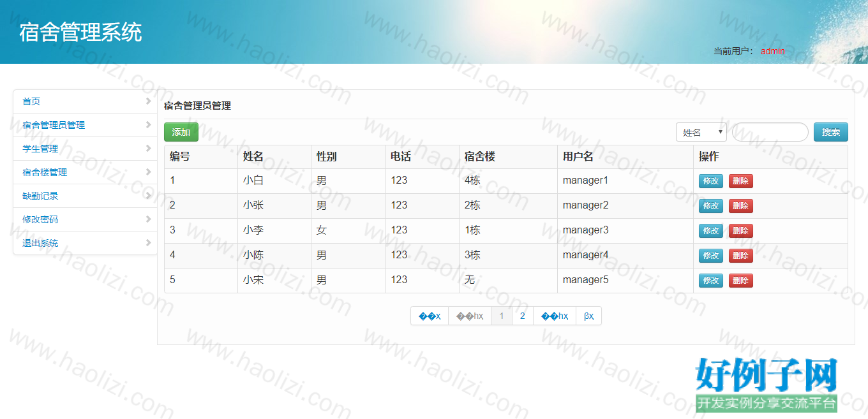Go to 学生管理 in sidebar
The image size is (868, 419).
[x=85, y=149]
